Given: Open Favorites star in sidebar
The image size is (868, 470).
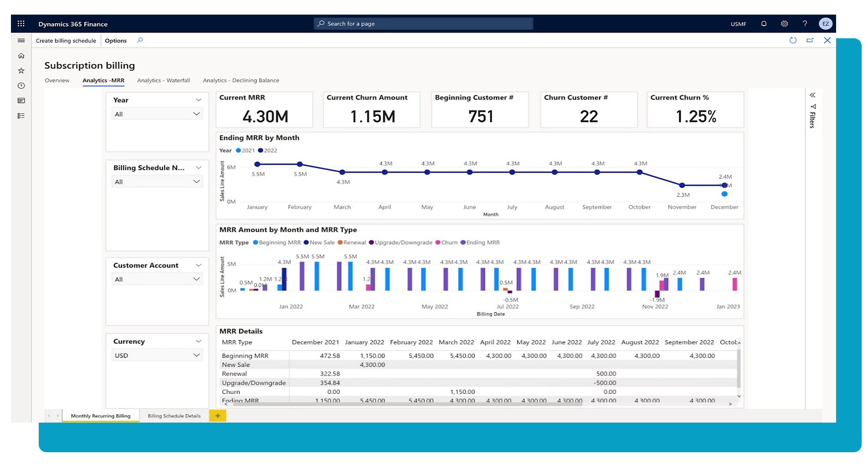Looking at the screenshot, I should click(x=21, y=71).
